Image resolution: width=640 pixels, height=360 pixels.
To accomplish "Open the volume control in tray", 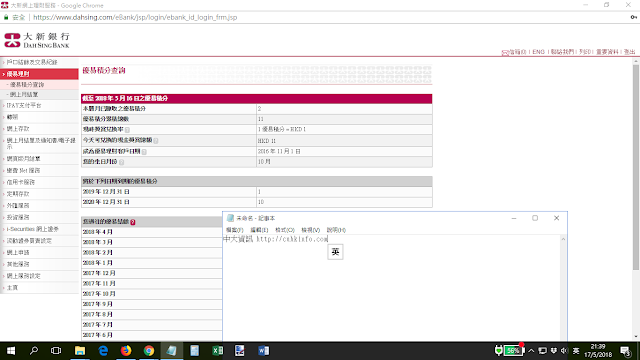I will pos(564,351).
